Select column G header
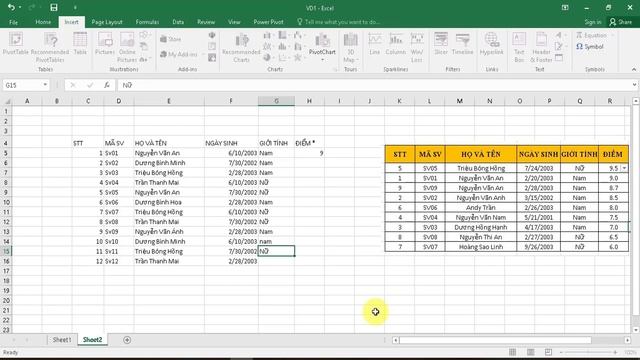This screenshot has width=640, height=360. coord(276,101)
